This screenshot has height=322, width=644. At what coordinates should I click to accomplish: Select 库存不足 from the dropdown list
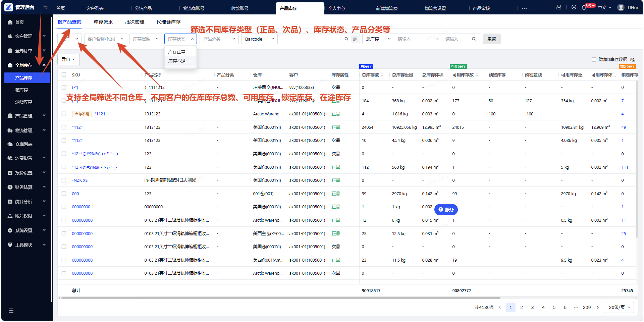coord(180,61)
